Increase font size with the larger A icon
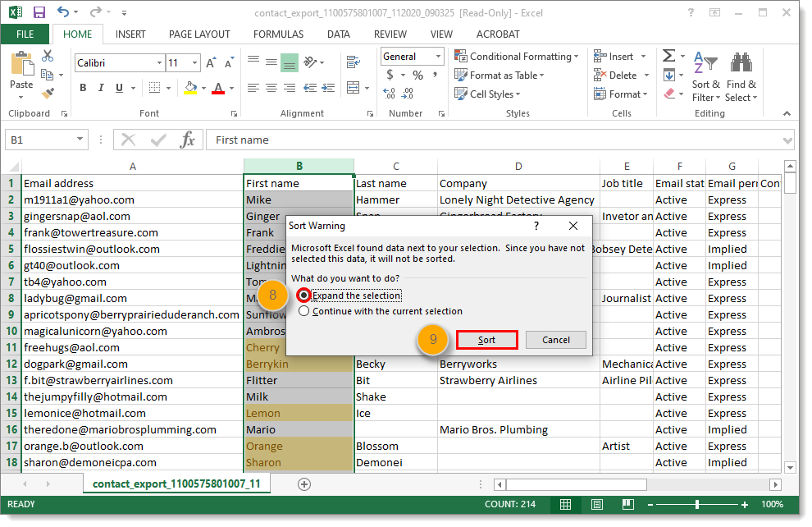This screenshot has height=527, width=812. point(211,63)
